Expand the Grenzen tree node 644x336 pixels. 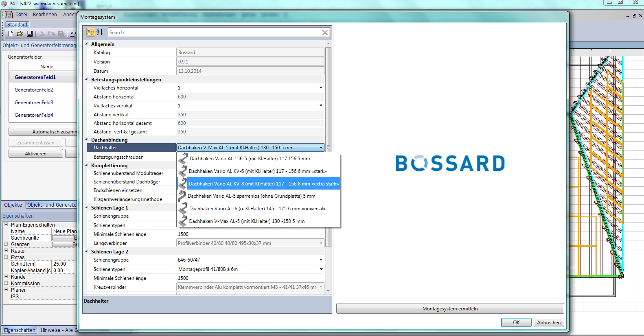[x=6, y=244]
